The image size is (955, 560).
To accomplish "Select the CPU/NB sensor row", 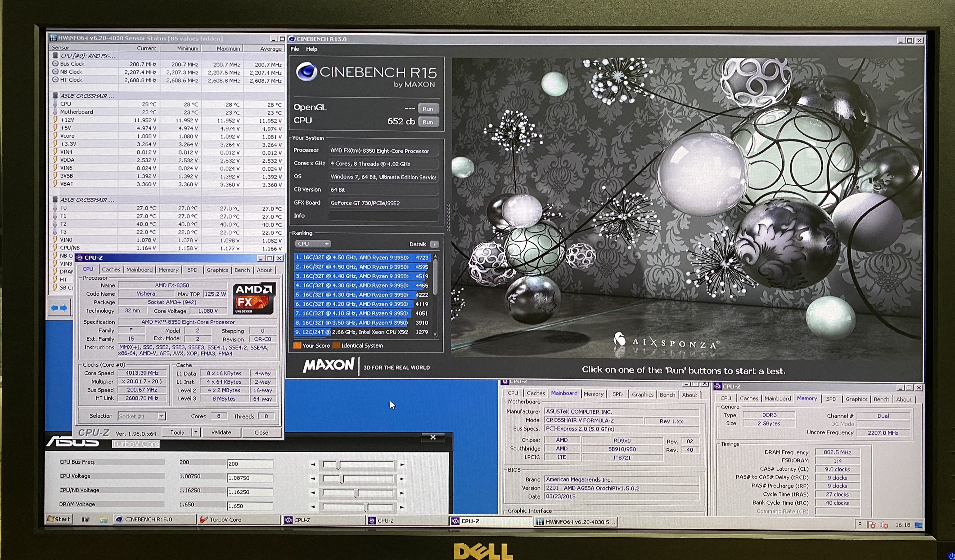I will pos(167,248).
